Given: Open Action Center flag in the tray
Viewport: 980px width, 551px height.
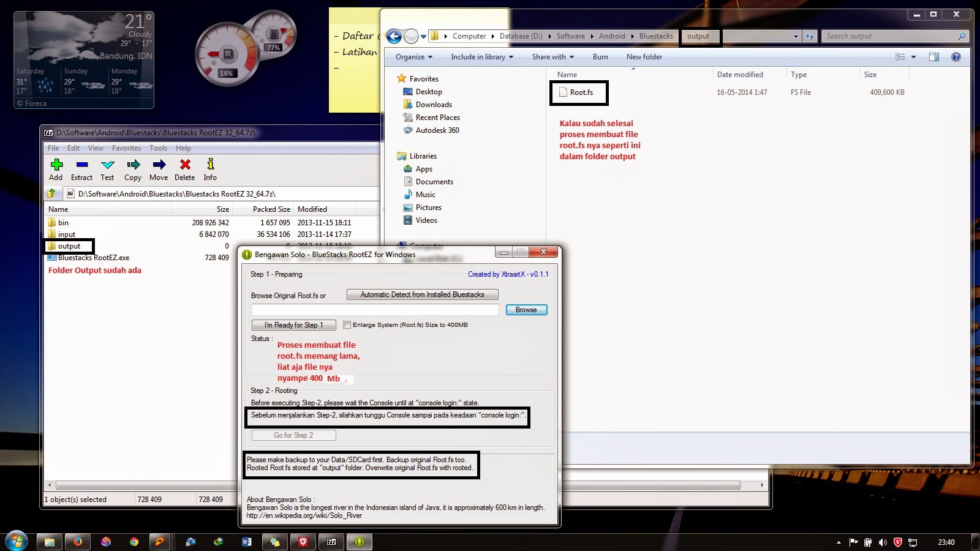Looking at the screenshot, I should (853, 542).
